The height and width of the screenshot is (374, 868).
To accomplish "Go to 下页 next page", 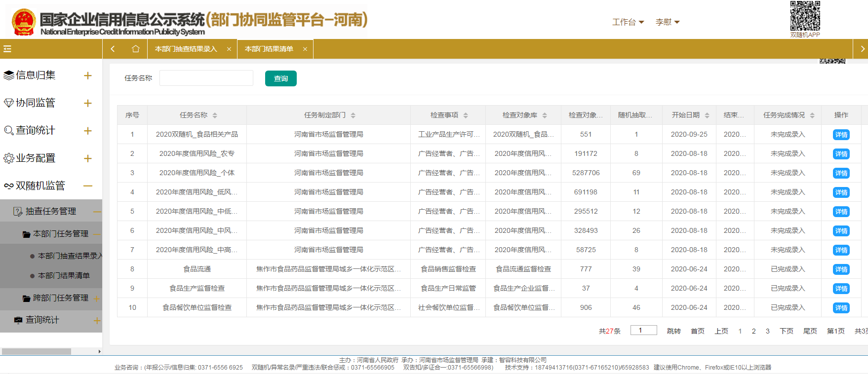I will (787, 331).
